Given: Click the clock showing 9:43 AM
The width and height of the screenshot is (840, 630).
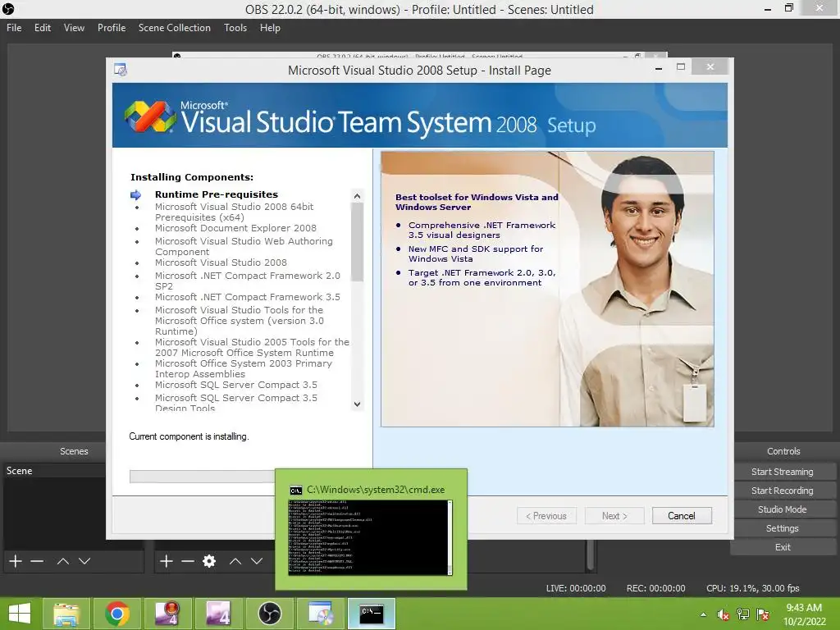Looking at the screenshot, I should (x=804, y=608).
